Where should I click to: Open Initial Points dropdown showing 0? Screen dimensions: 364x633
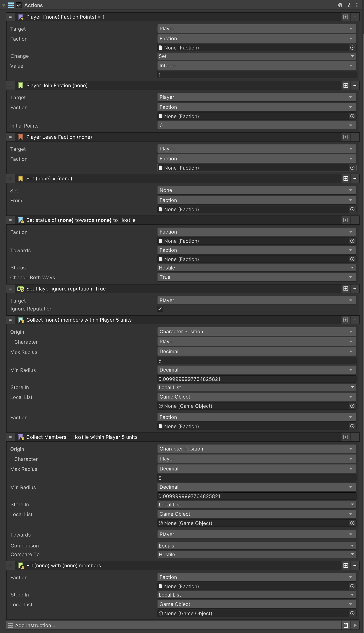click(256, 125)
